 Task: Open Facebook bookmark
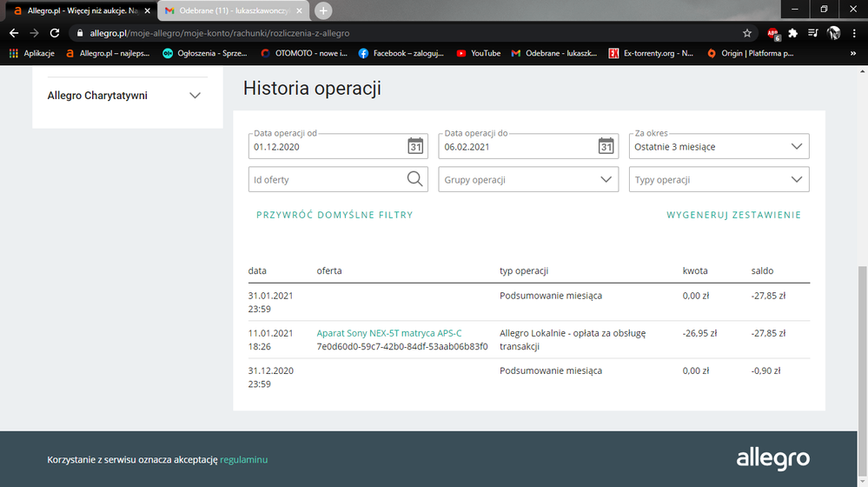point(401,53)
